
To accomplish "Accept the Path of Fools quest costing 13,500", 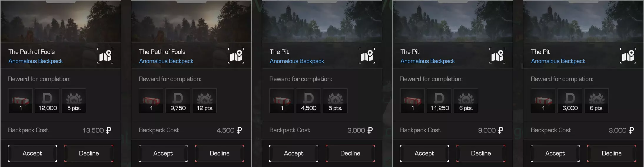I will tap(32, 153).
